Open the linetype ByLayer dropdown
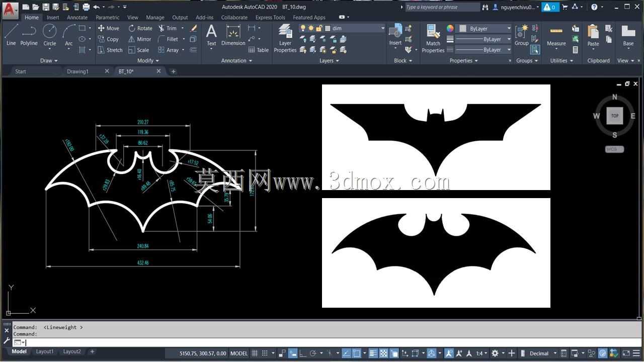644x362 pixels. point(483,50)
